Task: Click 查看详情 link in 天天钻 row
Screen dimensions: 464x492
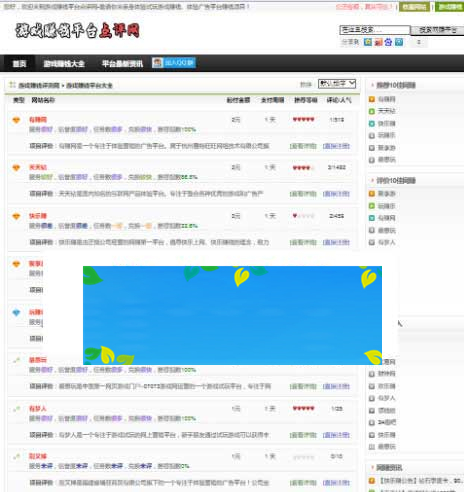Action: point(303,194)
